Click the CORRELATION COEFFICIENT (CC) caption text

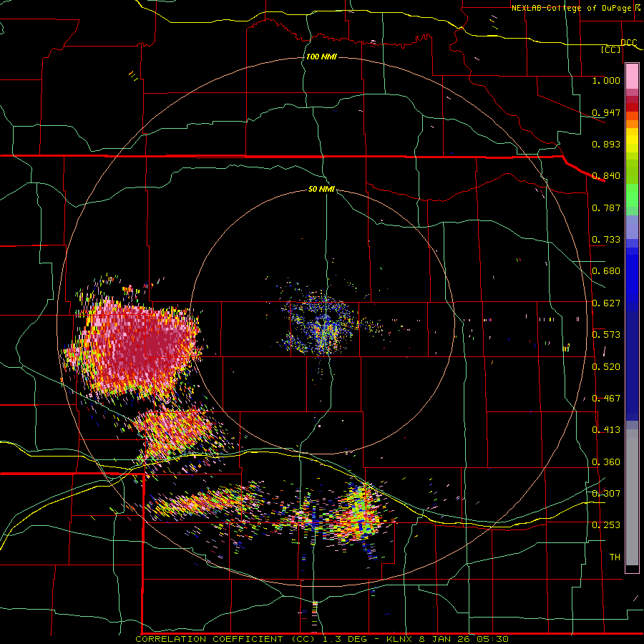(x=225, y=639)
